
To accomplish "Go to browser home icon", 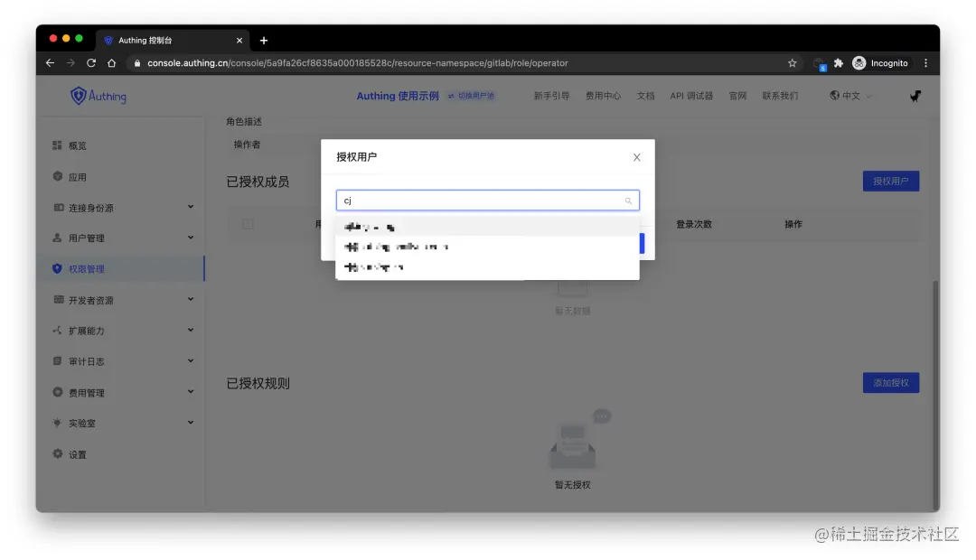I will point(111,63).
